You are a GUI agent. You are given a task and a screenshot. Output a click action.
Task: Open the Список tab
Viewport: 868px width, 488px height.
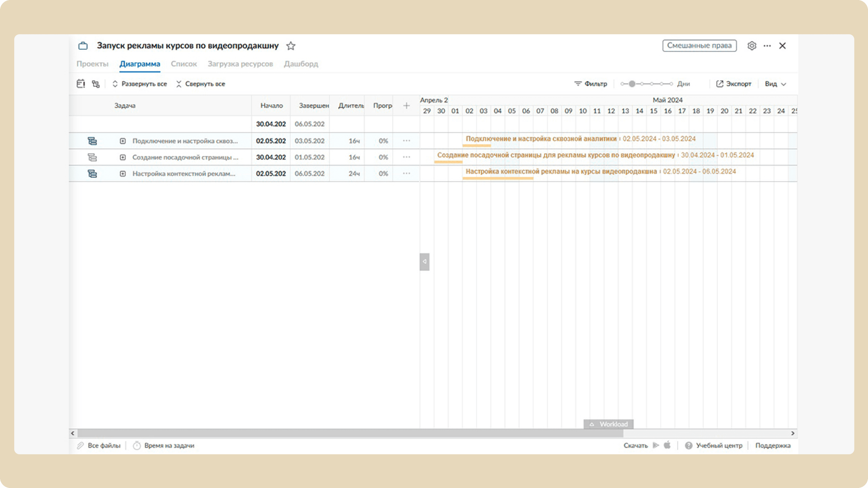point(184,64)
